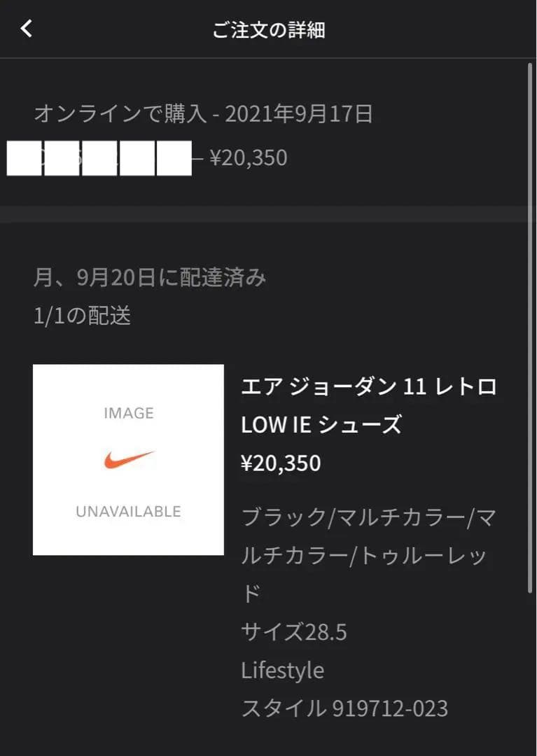Click the UNAVAILABLE text in the placeholder

[128, 512]
